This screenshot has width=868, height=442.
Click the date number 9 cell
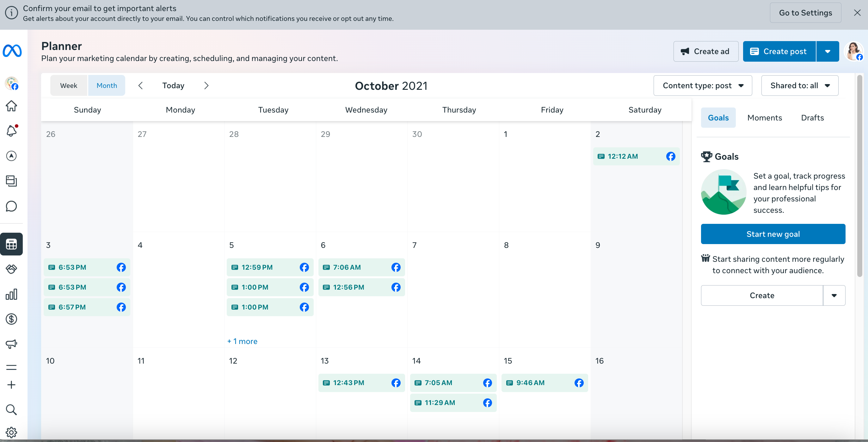597,245
